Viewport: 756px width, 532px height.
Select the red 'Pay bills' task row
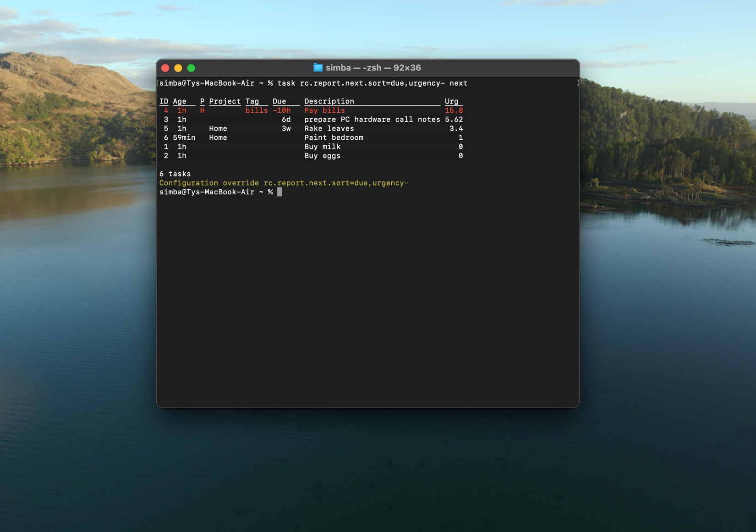pyautogui.click(x=324, y=110)
